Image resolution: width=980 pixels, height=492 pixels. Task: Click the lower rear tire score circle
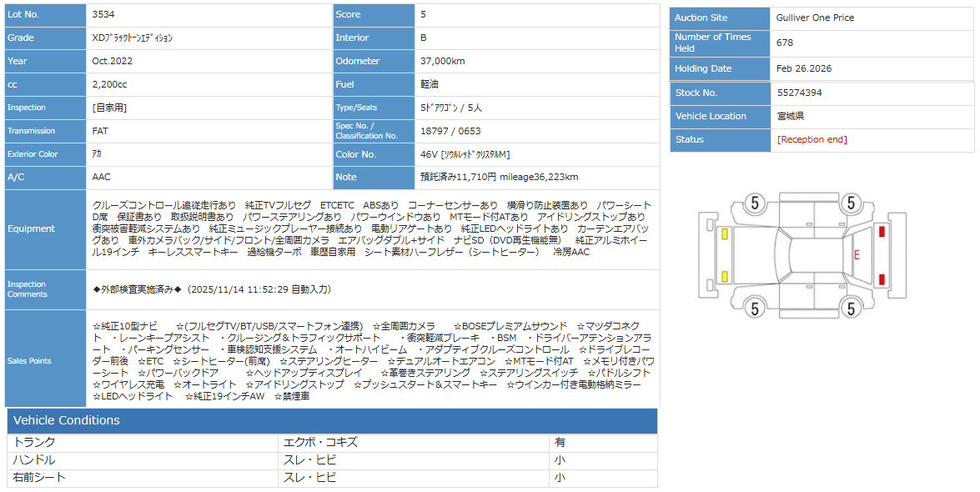coord(850,309)
